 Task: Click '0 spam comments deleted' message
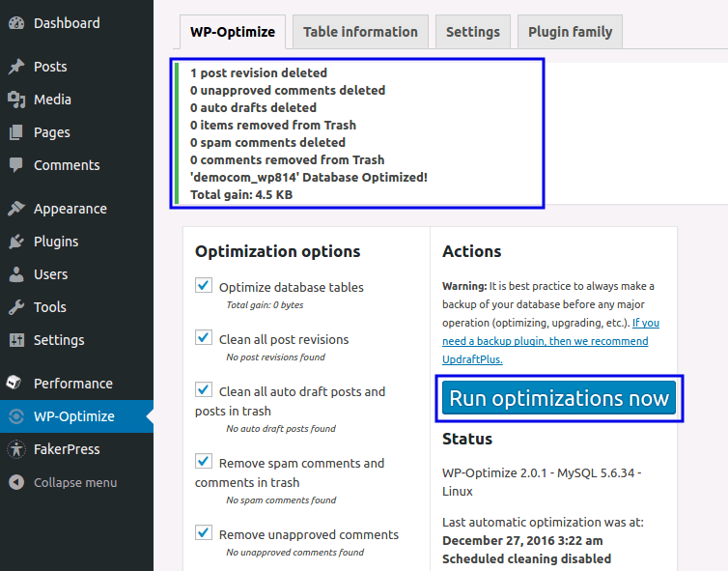(267, 143)
